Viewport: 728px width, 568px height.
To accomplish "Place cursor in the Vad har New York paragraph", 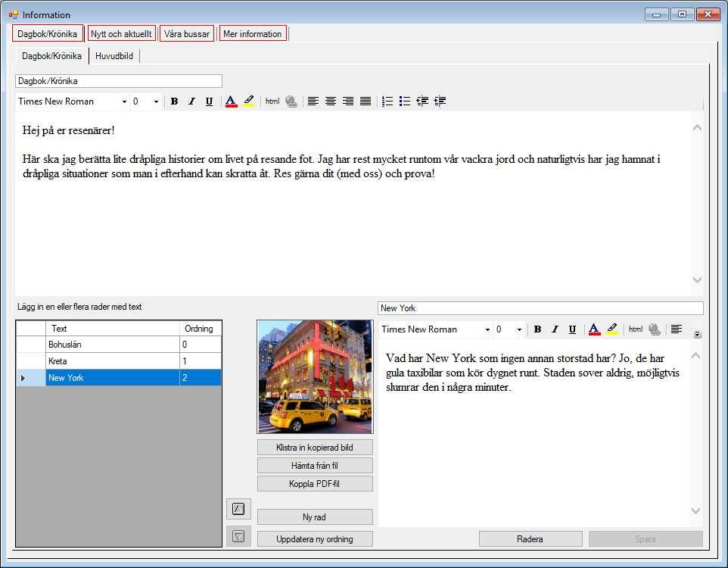I will 533,373.
